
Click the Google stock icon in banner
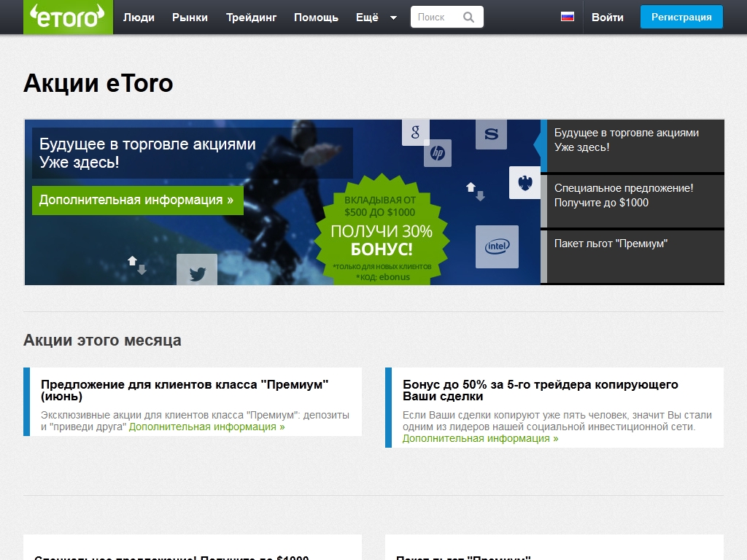[415, 132]
